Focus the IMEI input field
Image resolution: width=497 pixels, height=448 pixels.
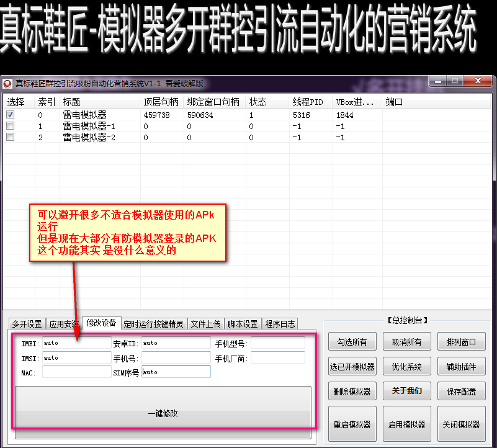click(x=76, y=343)
